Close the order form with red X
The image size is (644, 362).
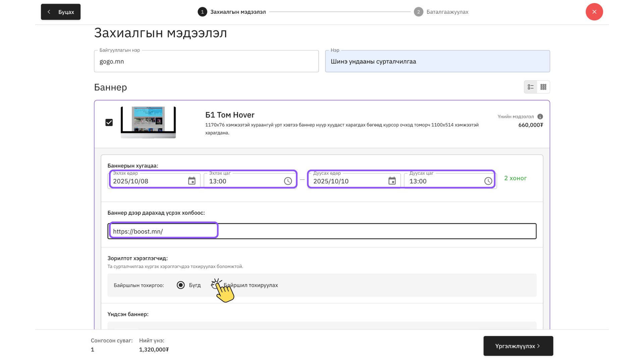coord(594,12)
